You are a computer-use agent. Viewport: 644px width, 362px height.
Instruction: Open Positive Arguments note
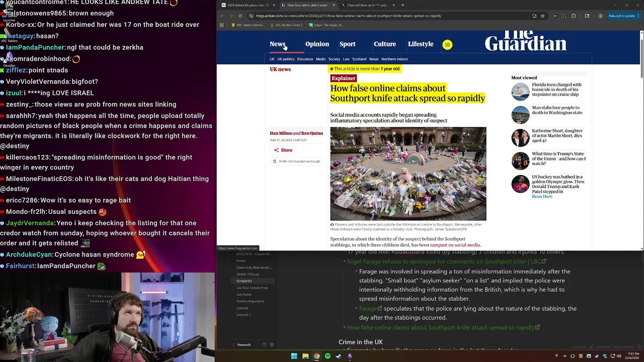click(250, 301)
